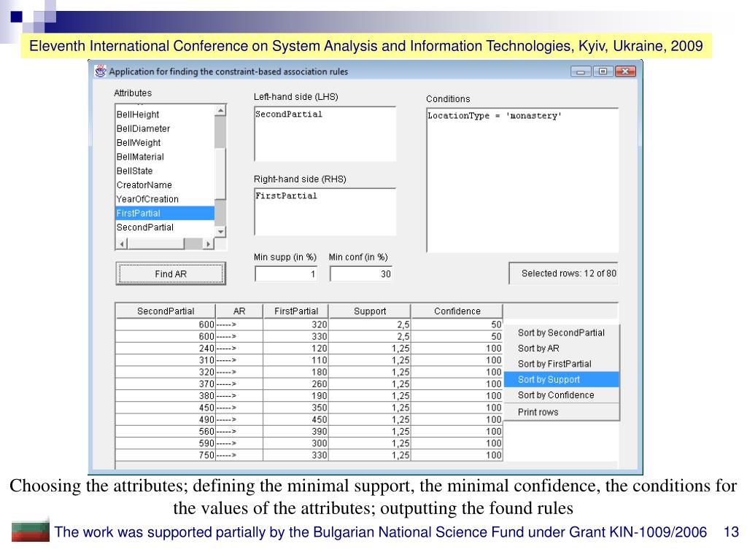Viewport: 747px width, 560px height.
Task: Choose Print rows from context menu
Action: point(561,413)
